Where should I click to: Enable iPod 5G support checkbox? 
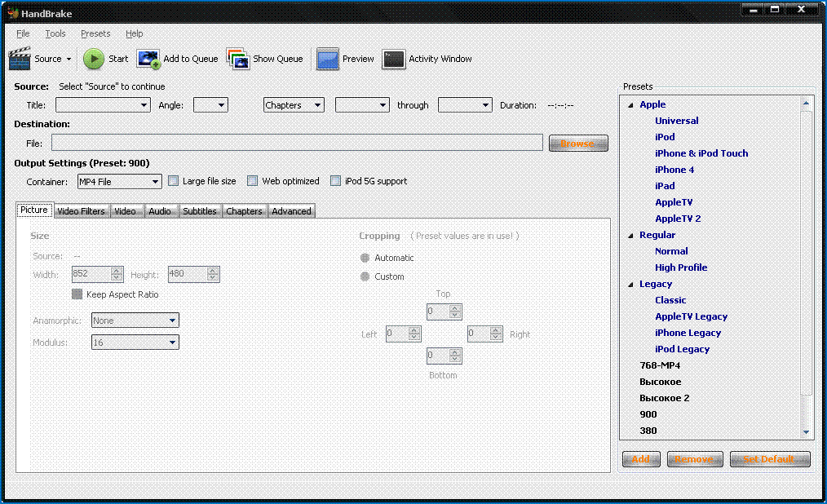point(335,181)
